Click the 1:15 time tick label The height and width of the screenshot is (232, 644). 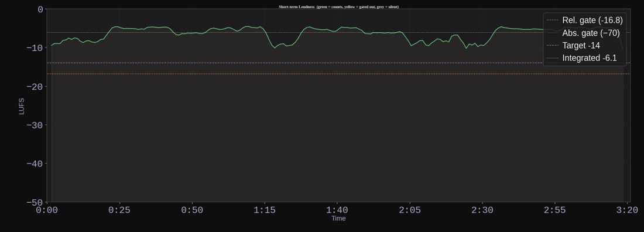tap(265, 210)
